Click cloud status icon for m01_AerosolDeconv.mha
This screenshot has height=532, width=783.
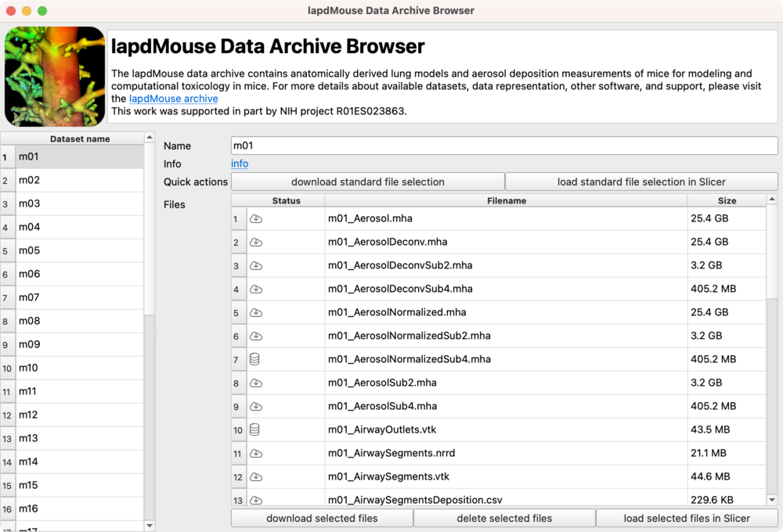[256, 242]
